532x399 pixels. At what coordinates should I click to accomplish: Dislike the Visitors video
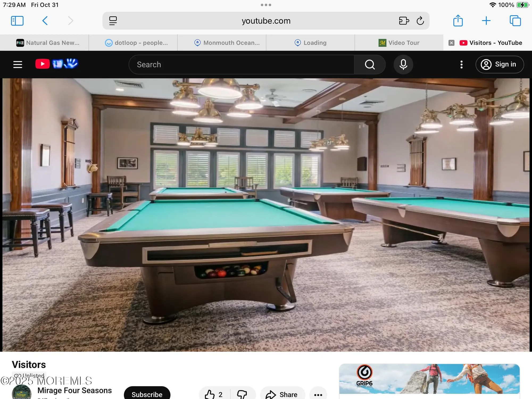(x=242, y=394)
